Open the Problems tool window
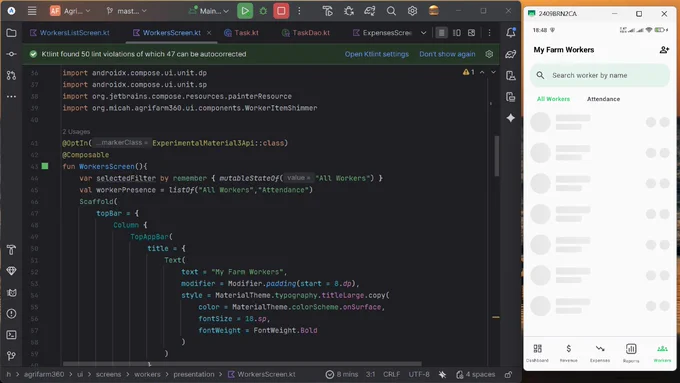Image resolution: width=680 pixels, height=383 pixels. click(12, 314)
